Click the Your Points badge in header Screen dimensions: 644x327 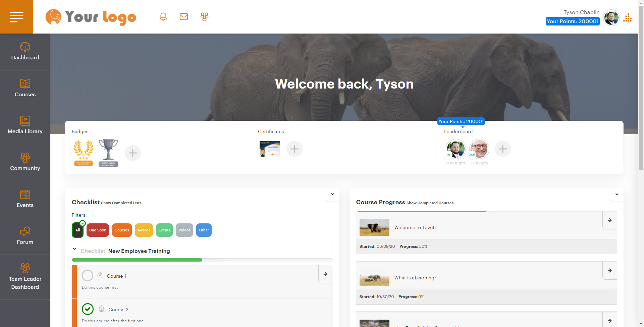click(573, 21)
